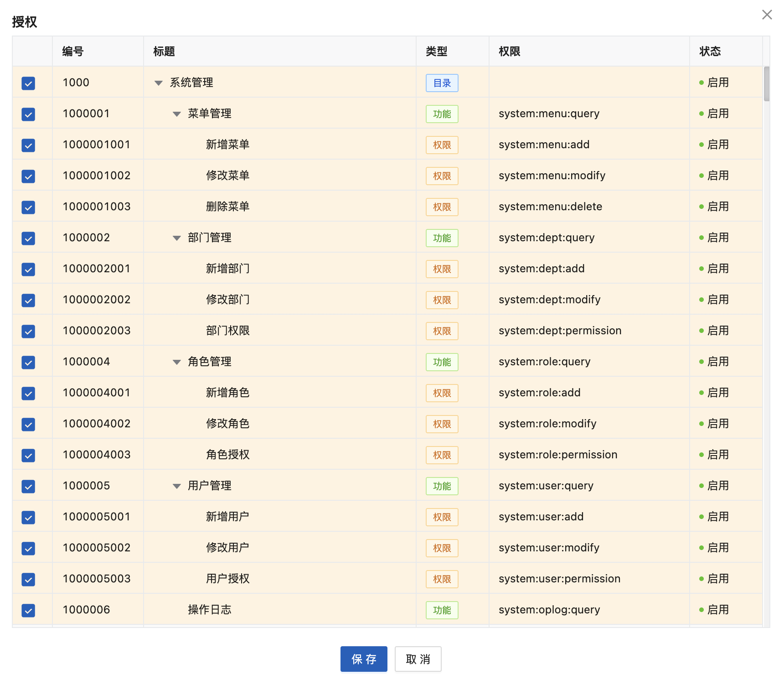Toggle the checkbox for 角色授权 row
The width and height of the screenshot is (784, 685).
[28, 456]
